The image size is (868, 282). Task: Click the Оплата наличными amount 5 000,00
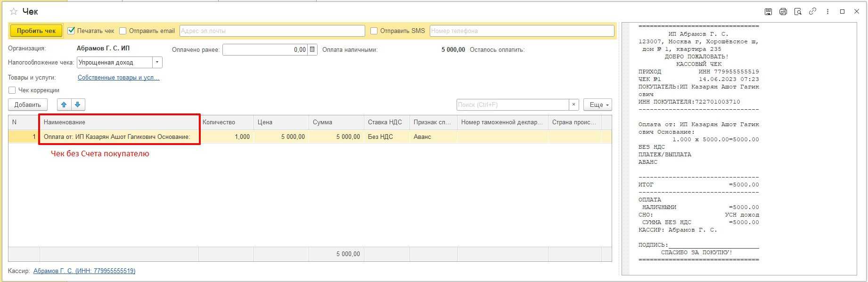pyautogui.click(x=453, y=49)
